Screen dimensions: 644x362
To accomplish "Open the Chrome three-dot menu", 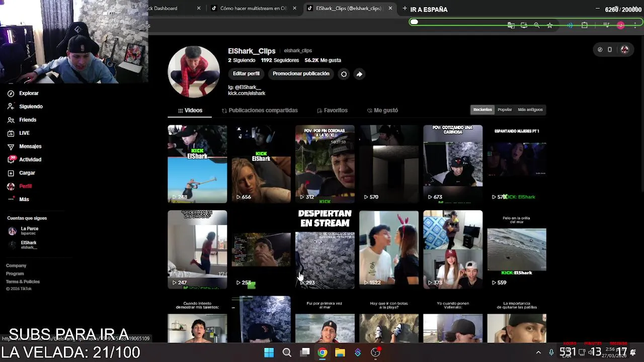I will coord(635,25).
